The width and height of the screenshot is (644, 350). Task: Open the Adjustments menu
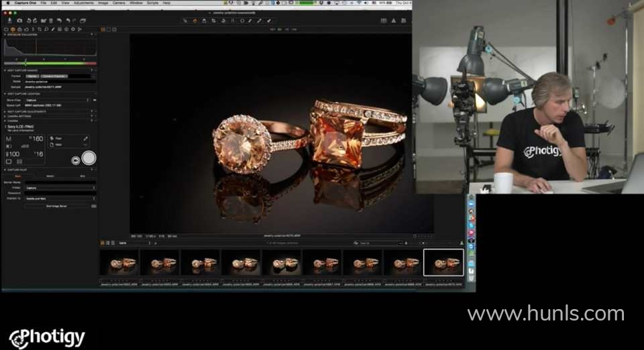(x=84, y=3)
